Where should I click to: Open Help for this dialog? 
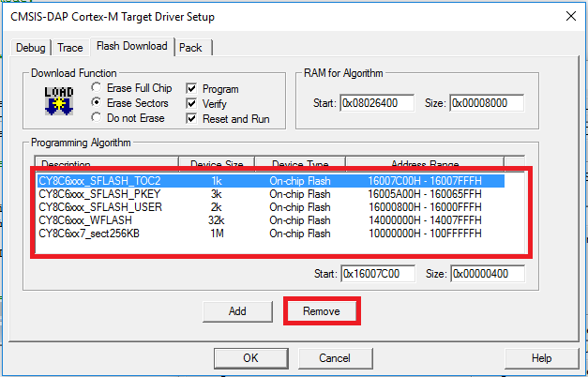pyautogui.click(x=541, y=358)
